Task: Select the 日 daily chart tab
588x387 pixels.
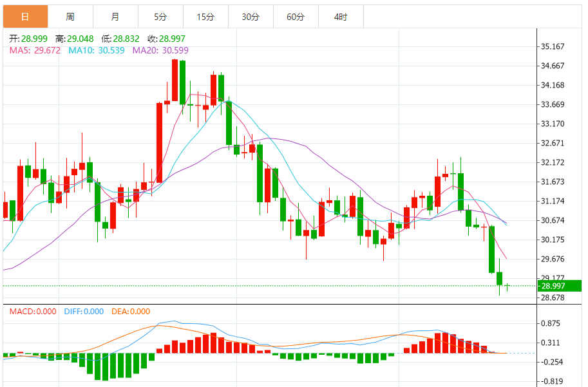Action: 26,17
